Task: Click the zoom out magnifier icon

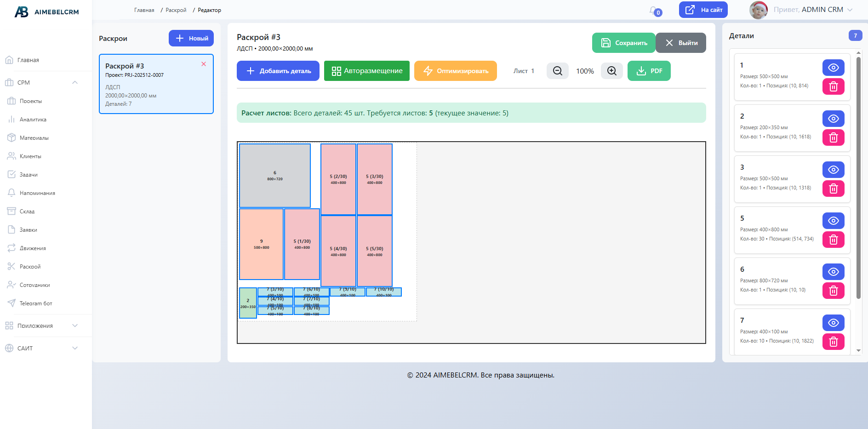Action: pyautogui.click(x=557, y=71)
